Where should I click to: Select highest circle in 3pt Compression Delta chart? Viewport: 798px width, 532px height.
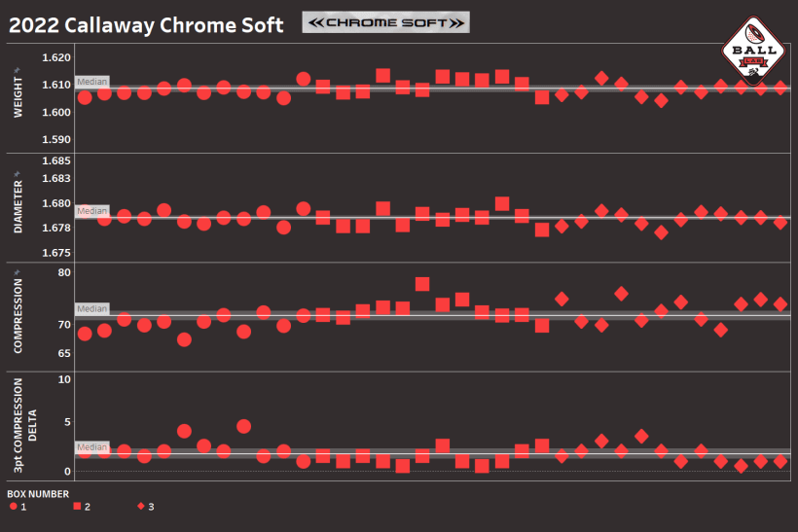point(243,426)
